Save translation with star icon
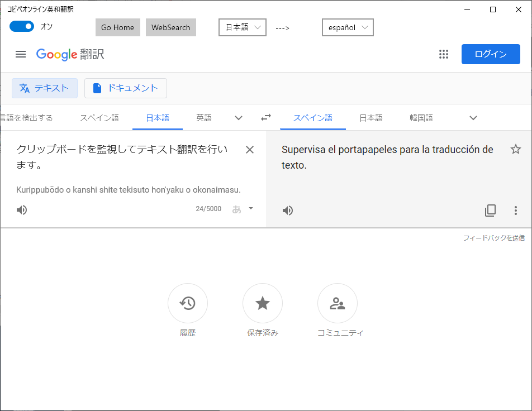 click(x=516, y=149)
